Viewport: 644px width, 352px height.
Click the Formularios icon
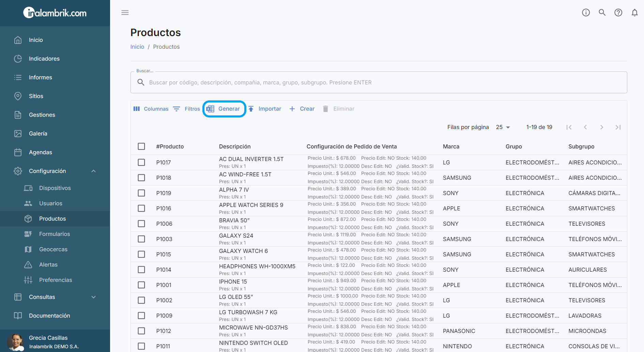(28, 234)
